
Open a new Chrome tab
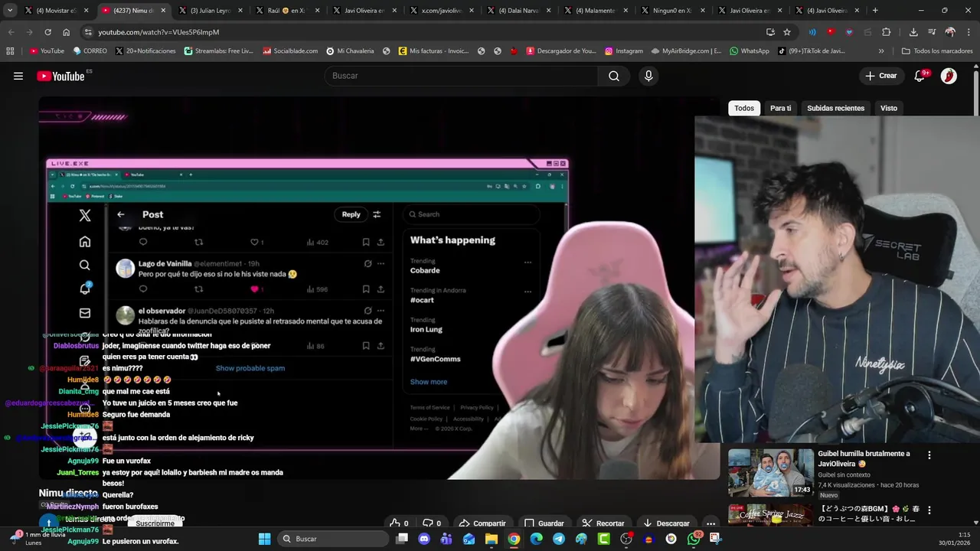[875, 11]
